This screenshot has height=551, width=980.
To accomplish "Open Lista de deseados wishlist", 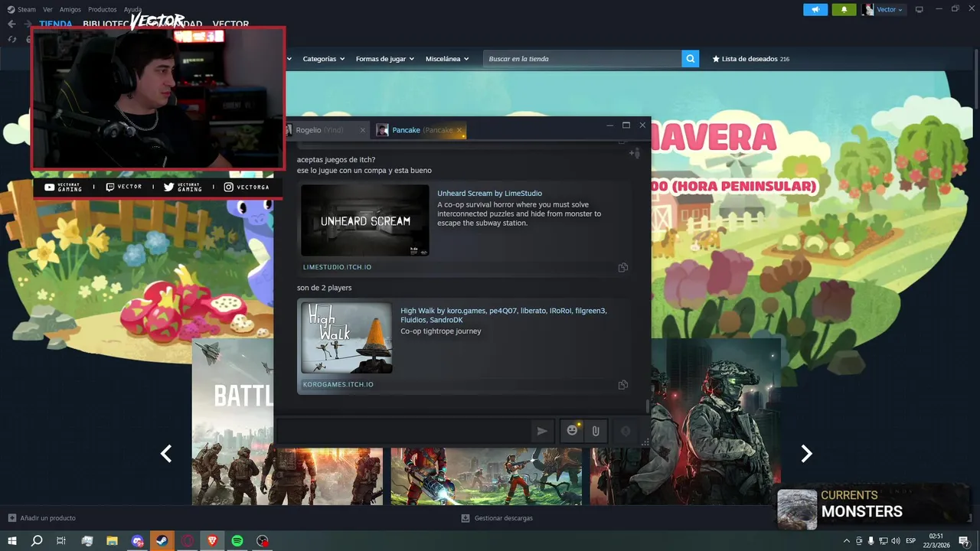I will click(x=750, y=59).
